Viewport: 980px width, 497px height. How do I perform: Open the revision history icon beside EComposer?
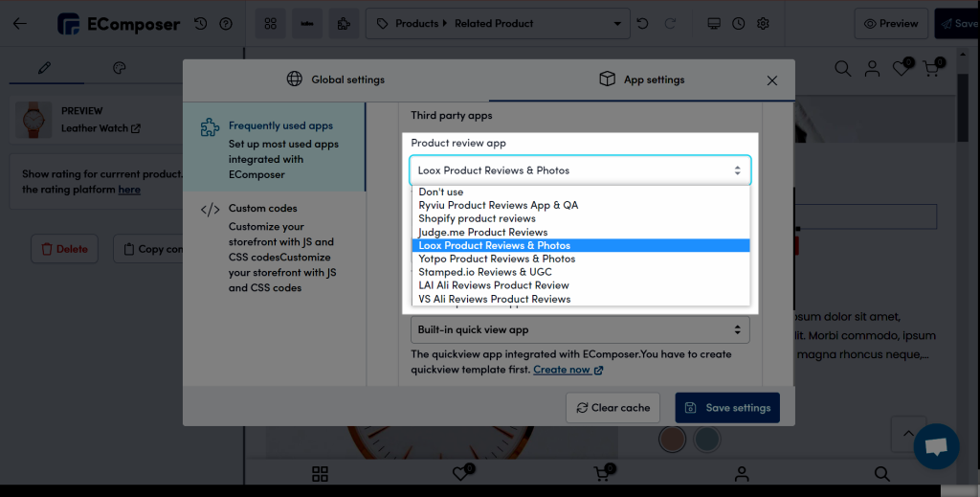pos(200,24)
